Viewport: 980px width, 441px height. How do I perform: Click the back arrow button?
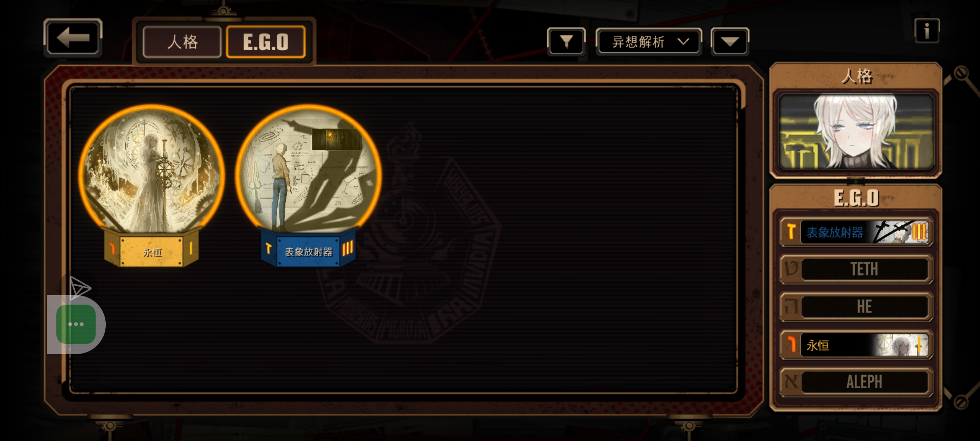(x=73, y=38)
